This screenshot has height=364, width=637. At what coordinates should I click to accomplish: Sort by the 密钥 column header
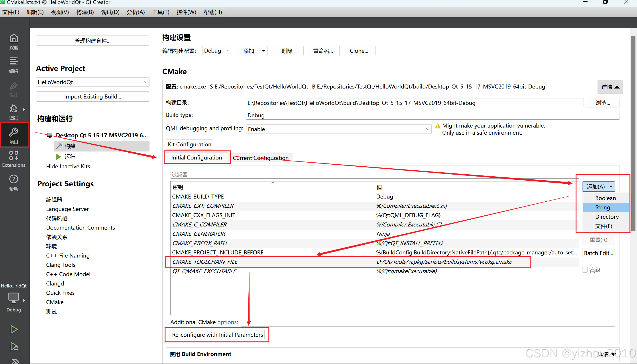click(x=272, y=187)
